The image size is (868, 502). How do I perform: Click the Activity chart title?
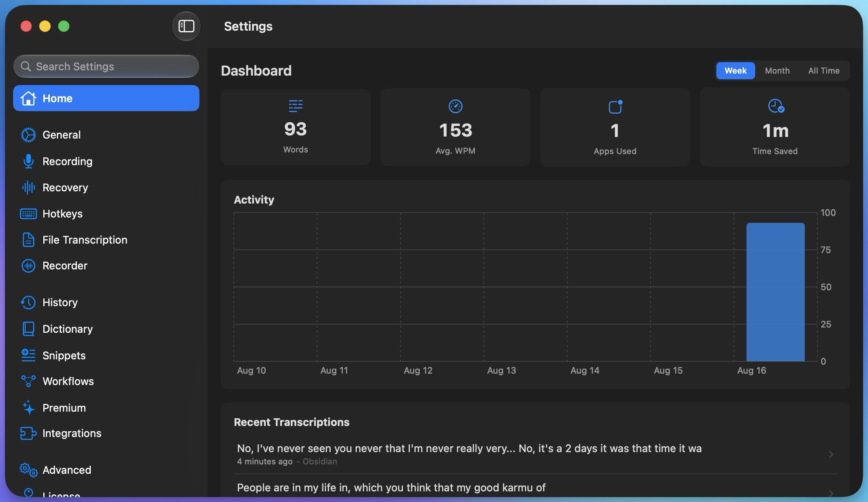point(254,199)
